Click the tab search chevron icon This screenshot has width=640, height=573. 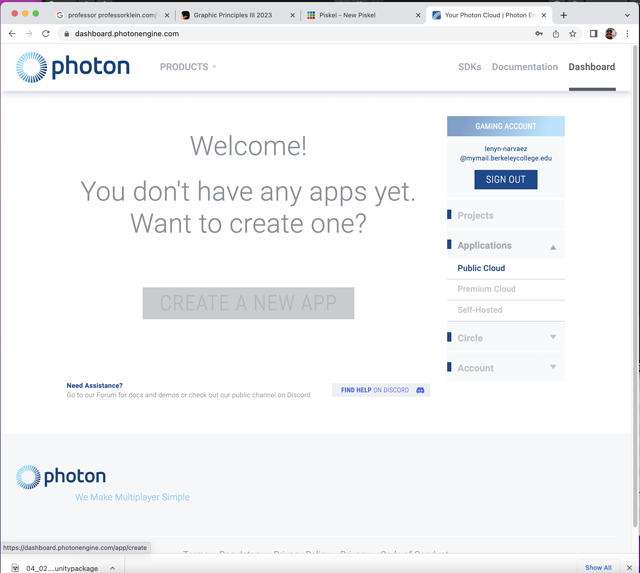click(627, 16)
